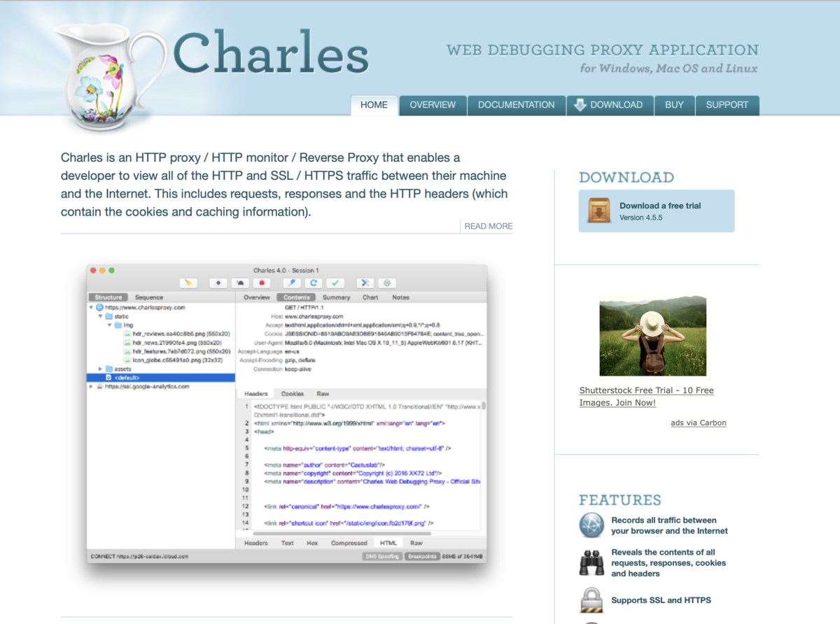This screenshot has width=840, height=624.
Task: Select the Cookies tab in request pane
Action: 292,394
